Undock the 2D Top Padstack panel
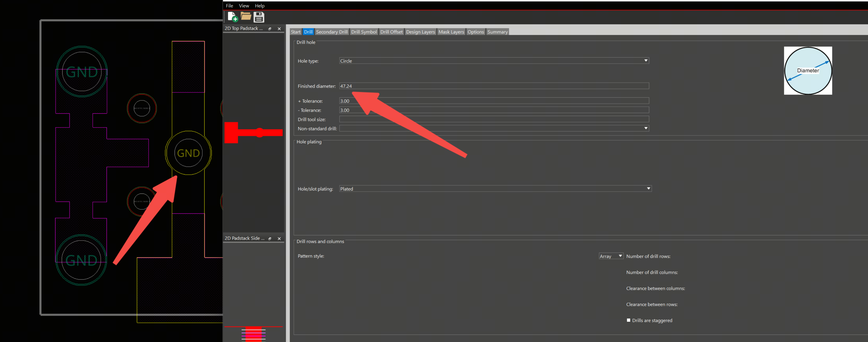Screen dimensions: 868x342 tap(270, 29)
